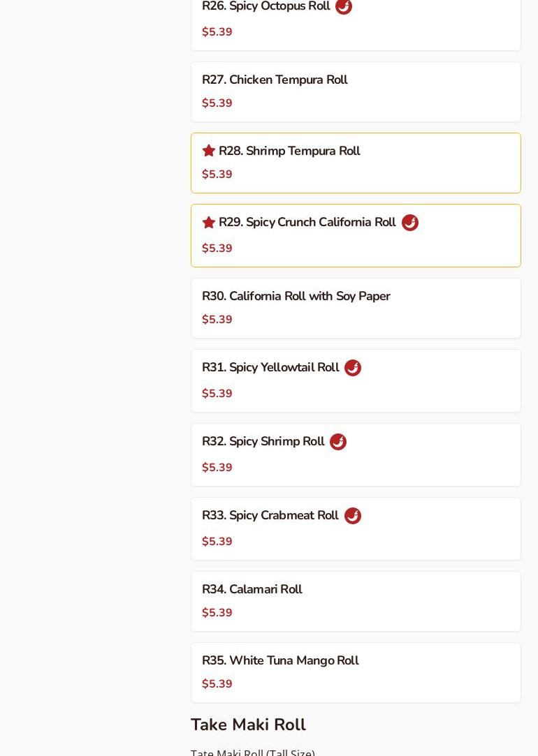Open R27 Chicken Tempura Roll item

(275, 80)
